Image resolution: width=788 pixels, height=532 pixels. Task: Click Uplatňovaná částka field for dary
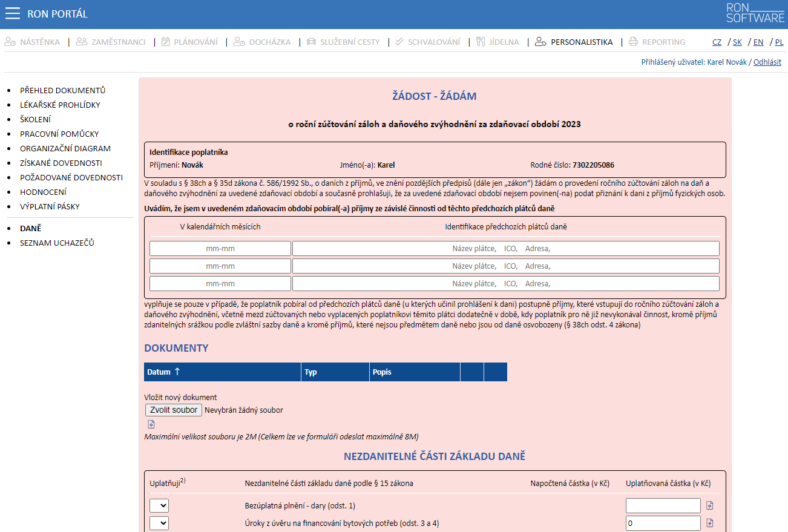[663, 506]
